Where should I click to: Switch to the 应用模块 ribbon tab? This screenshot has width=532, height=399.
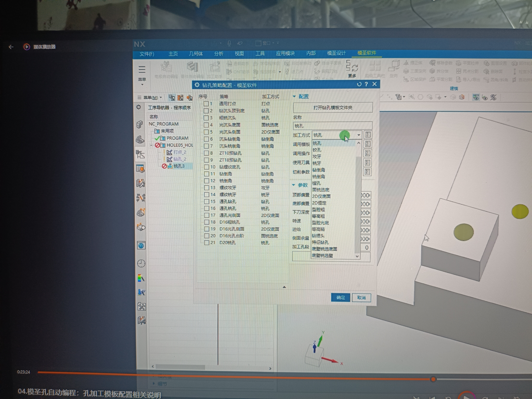coord(285,53)
